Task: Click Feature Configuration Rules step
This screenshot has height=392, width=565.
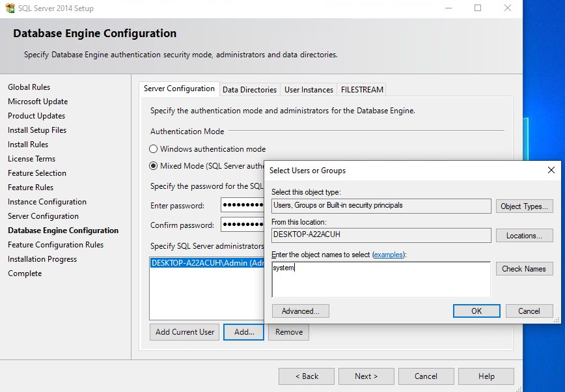Action: point(55,245)
